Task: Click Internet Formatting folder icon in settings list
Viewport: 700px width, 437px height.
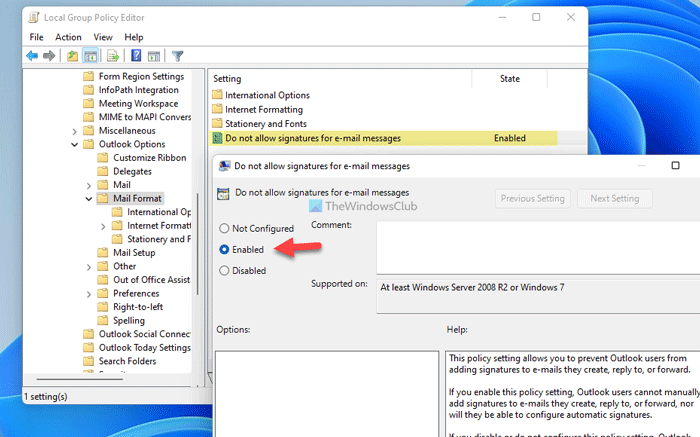Action: (x=217, y=109)
